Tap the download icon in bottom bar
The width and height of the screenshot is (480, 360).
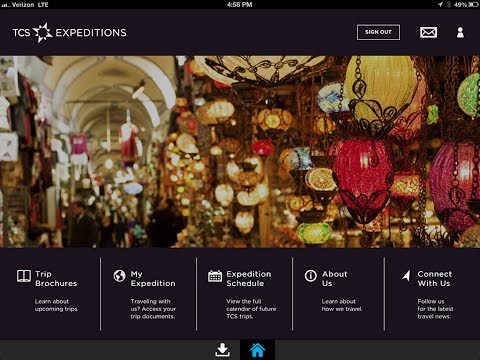[x=222, y=350]
